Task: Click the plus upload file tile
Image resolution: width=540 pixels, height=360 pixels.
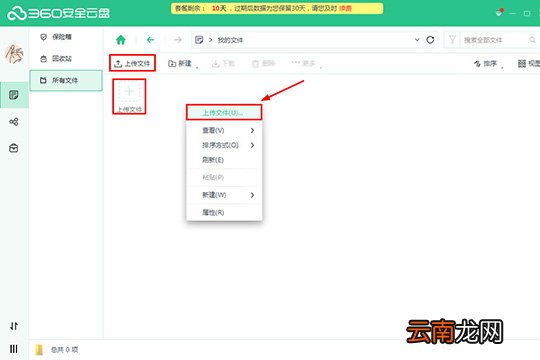Action: coord(129,96)
